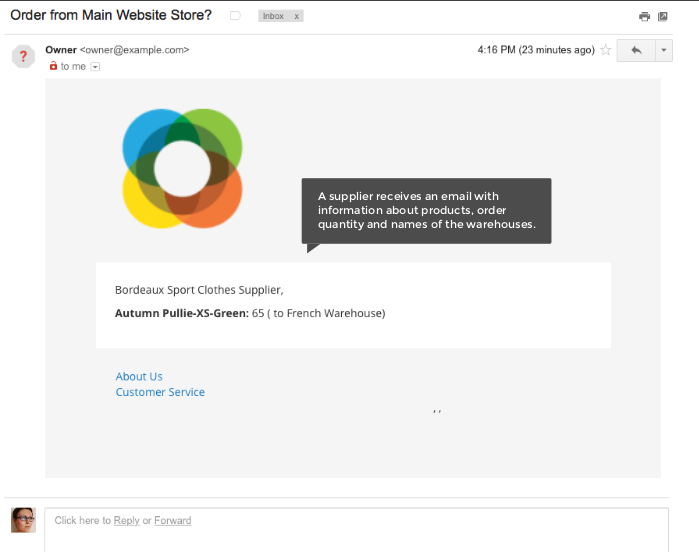Open email in new window icon

663,16
